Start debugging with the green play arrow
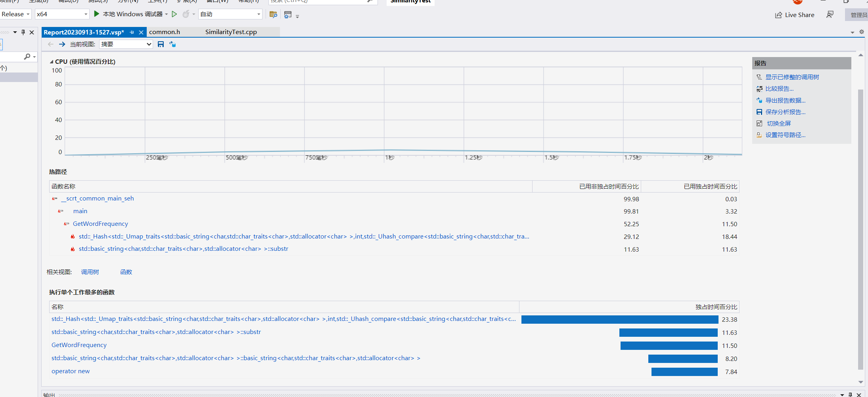 (96, 14)
